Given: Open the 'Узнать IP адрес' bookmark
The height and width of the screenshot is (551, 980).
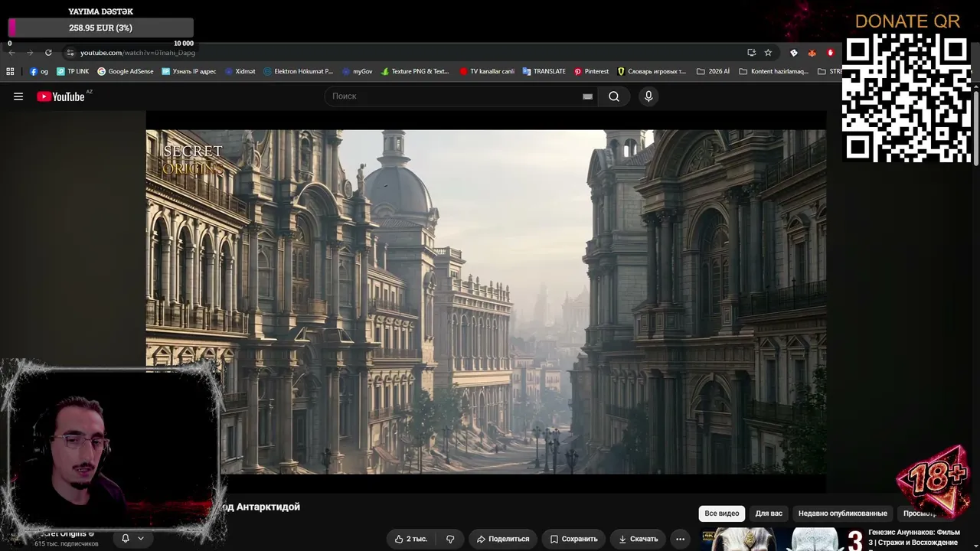Looking at the screenshot, I should coord(189,71).
